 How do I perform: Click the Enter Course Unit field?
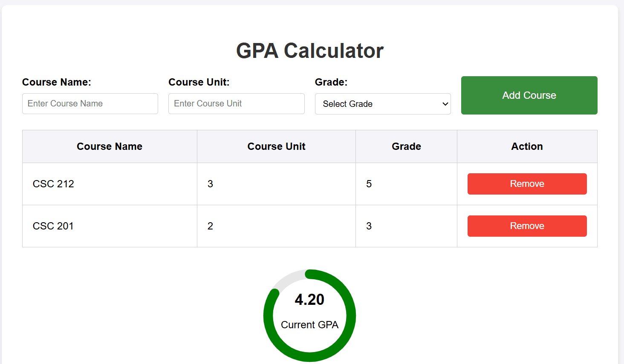pos(236,103)
